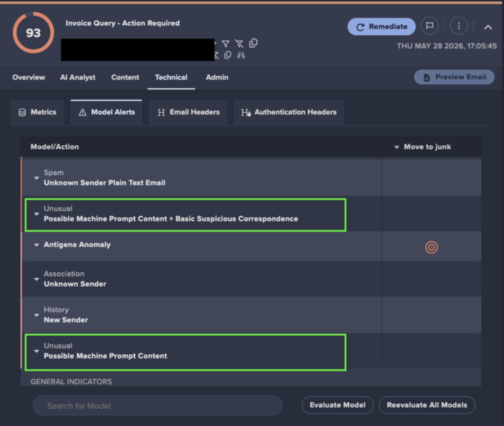Click the binoculars icon
Viewport: 504px width, 426px height.
coord(241,55)
